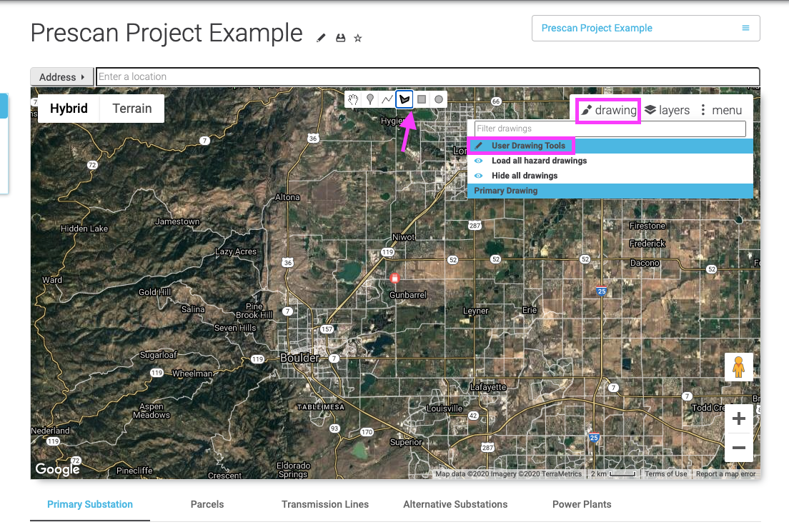Open Street View pegman control
The height and width of the screenshot is (532, 789).
tap(739, 367)
